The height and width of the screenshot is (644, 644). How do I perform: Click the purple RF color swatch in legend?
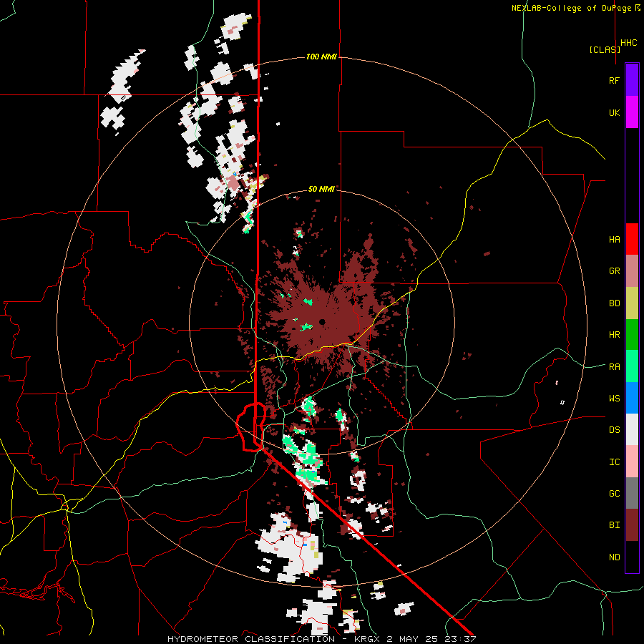coord(632,80)
